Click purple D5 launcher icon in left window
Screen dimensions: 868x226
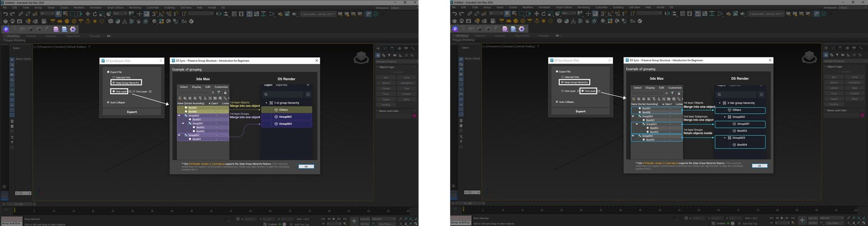coord(6,29)
